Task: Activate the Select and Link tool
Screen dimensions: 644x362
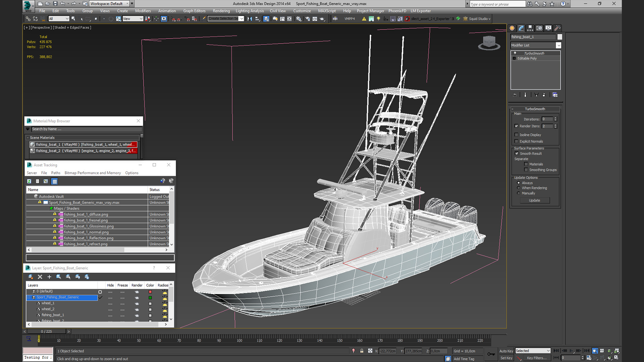Action: coord(28,19)
